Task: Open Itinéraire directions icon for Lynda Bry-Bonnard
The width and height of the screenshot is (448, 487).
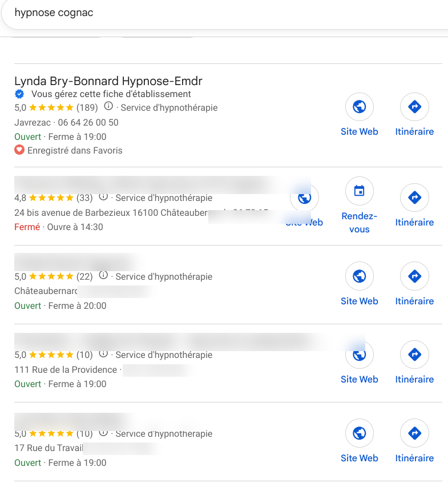Action: pyautogui.click(x=414, y=107)
